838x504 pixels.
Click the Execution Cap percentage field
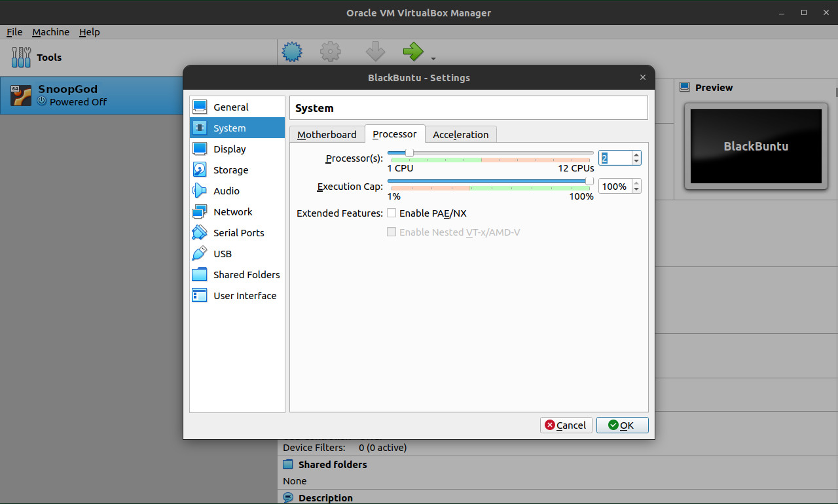(x=615, y=187)
